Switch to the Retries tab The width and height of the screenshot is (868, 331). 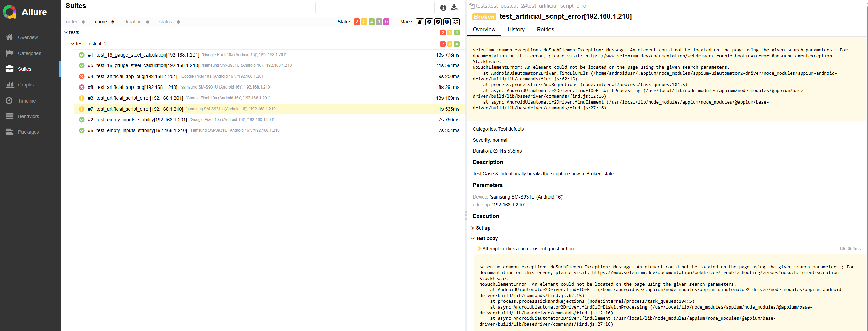click(x=545, y=30)
